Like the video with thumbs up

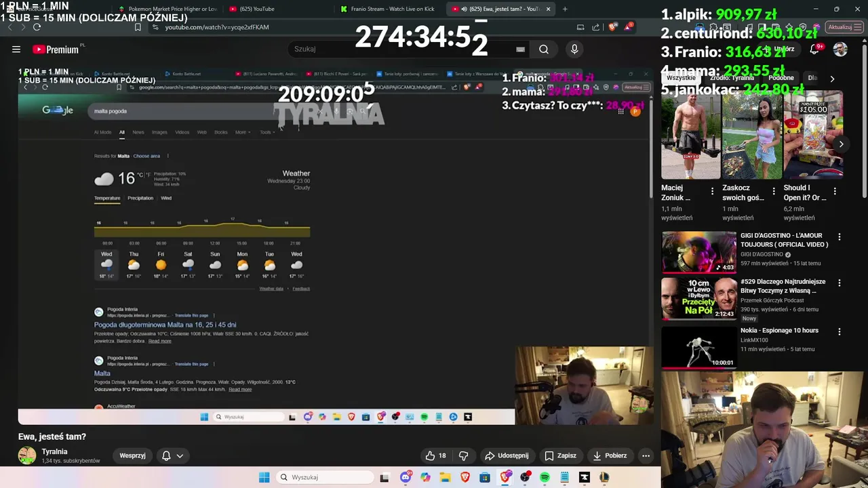(x=435, y=455)
